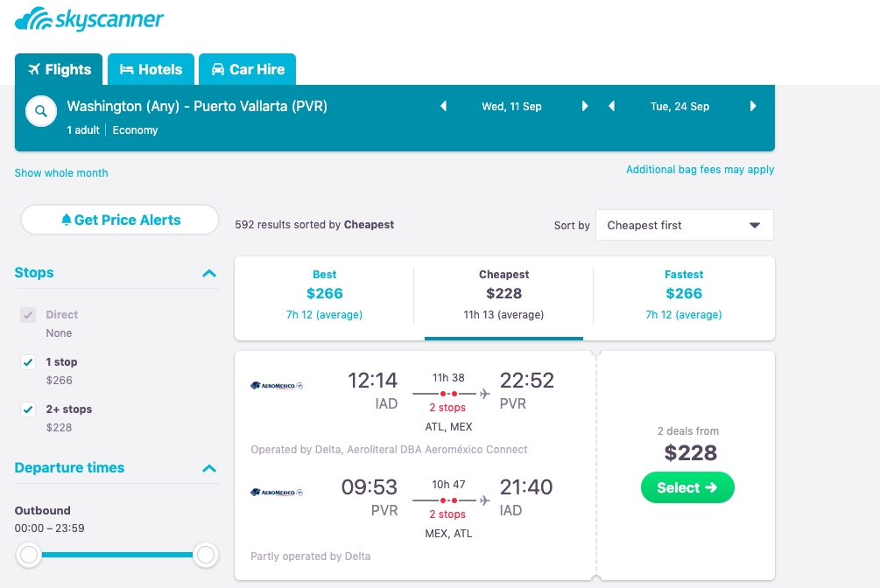Switch to the Hotels tab
Image resolution: width=880 pixels, height=588 pixels.
pos(151,69)
